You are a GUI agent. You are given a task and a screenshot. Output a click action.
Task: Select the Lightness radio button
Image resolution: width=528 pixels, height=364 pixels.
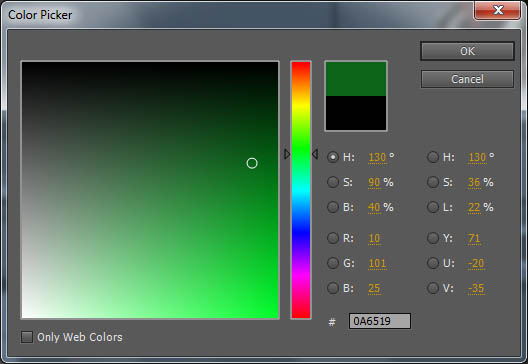coord(433,207)
